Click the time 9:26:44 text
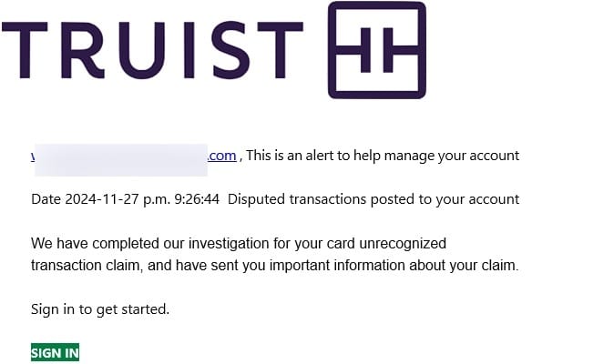Screen dimensions: 614x364 [x=197, y=199]
